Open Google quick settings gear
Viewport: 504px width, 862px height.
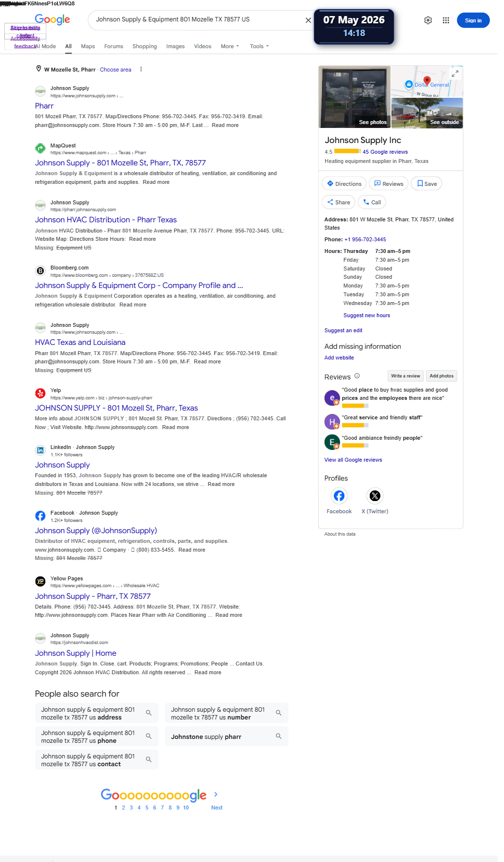tap(428, 20)
